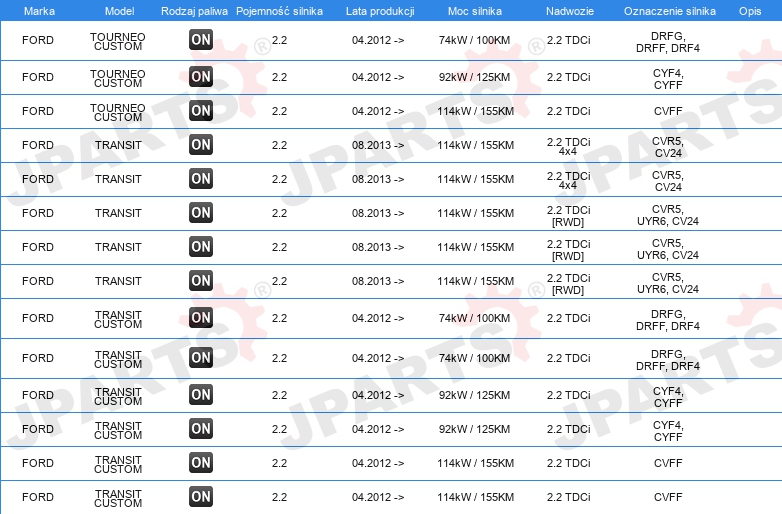Click the Pojemność silnika column header
This screenshot has width=782, height=514.
click(x=279, y=11)
